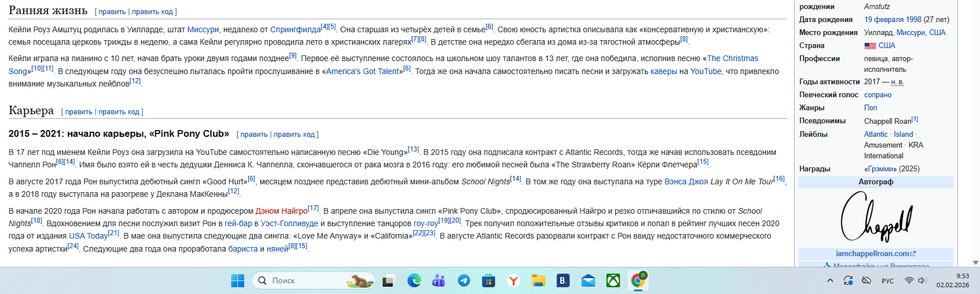Follow the няней link

pos(277,249)
